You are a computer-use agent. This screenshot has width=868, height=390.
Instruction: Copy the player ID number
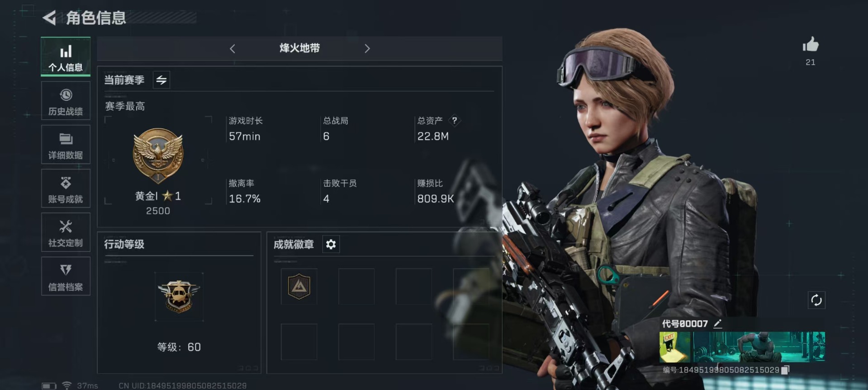click(x=785, y=370)
